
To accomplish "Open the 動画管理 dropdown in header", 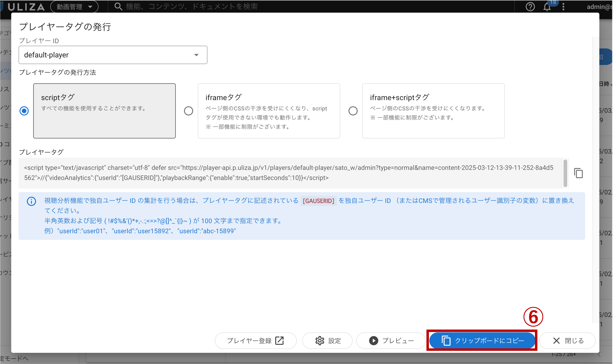I will (x=74, y=7).
